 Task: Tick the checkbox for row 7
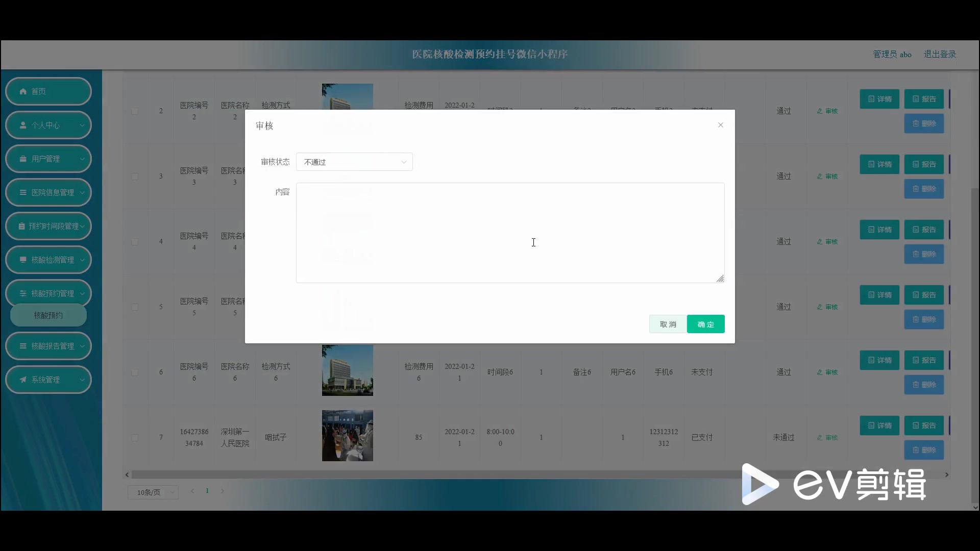pyautogui.click(x=135, y=438)
